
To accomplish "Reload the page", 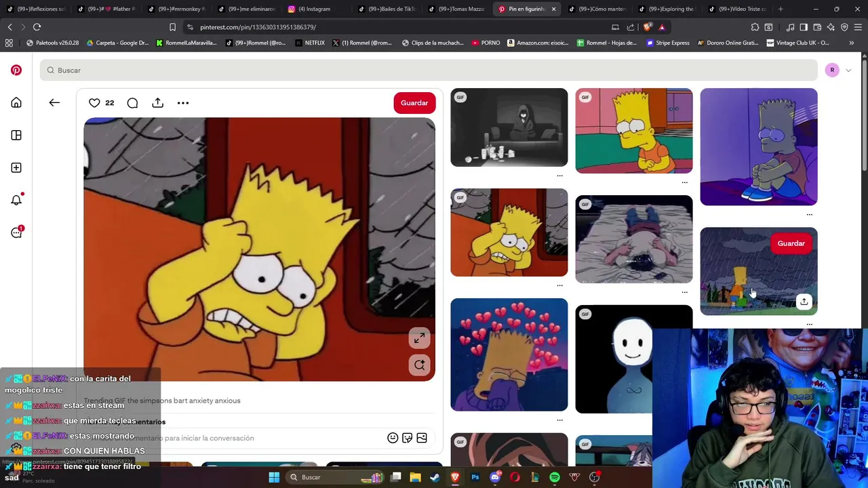I will point(37,27).
